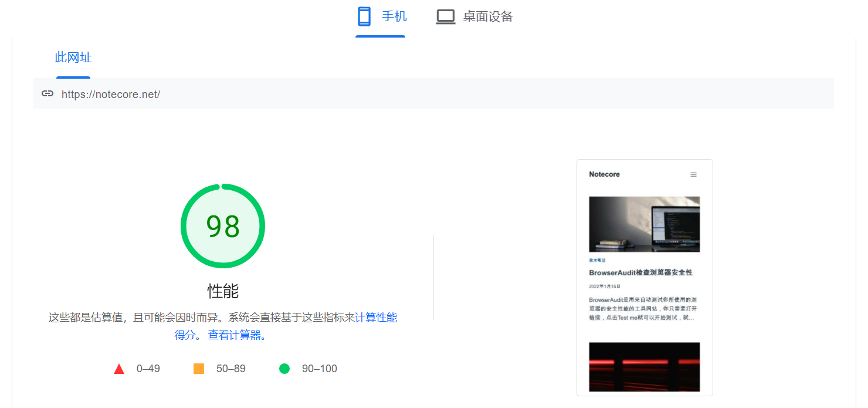Click hamburger menu icon in Notecore preview
The image size is (868, 408).
[693, 174]
